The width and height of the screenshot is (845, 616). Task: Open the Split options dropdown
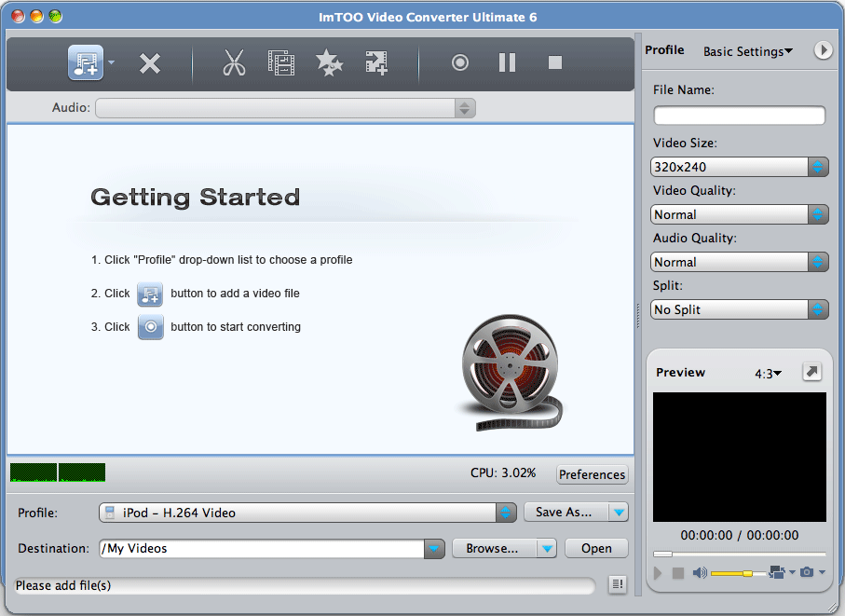click(x=817, y=308)
